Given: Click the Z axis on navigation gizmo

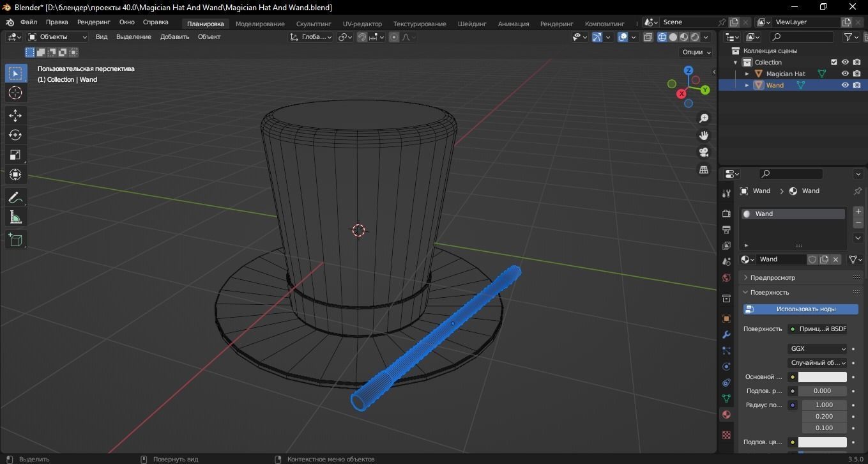Looking at the screenshot, I should coord(689,70).
